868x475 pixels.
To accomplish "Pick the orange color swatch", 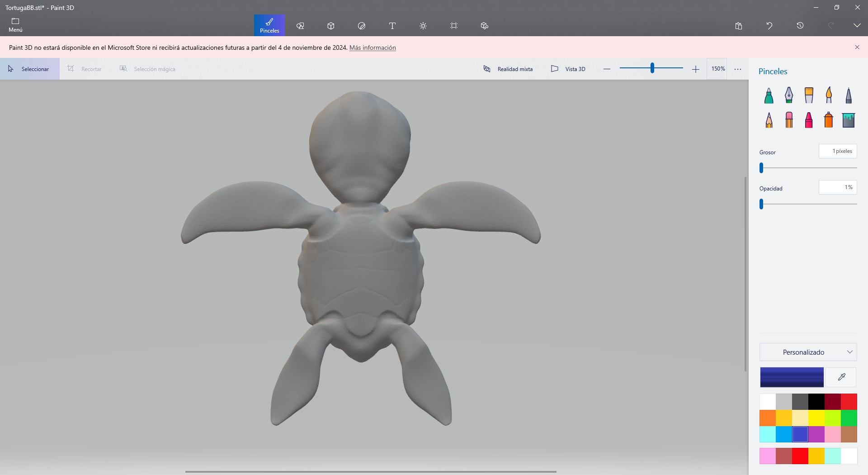I will coord(768,418).
